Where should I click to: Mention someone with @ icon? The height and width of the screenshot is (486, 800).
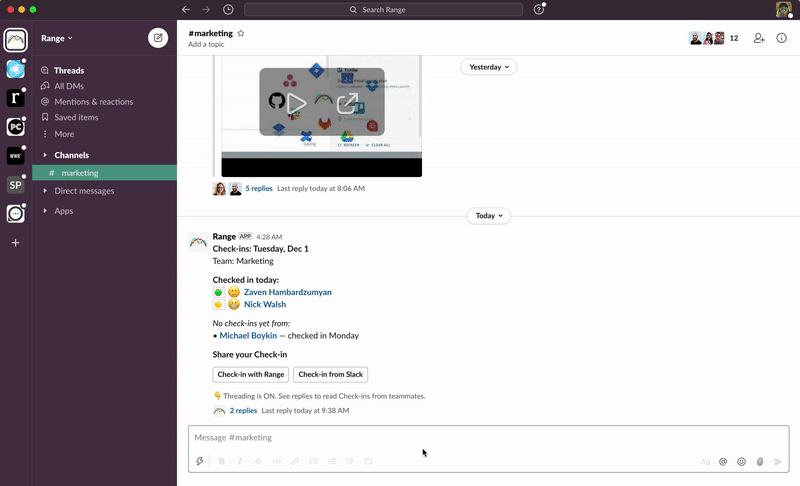click(x=723, y=462)
